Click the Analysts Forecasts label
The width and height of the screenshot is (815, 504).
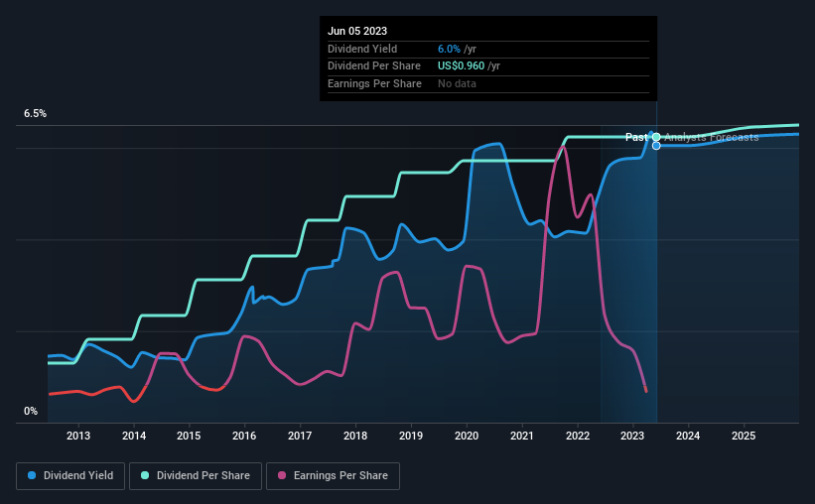point(712,137)
